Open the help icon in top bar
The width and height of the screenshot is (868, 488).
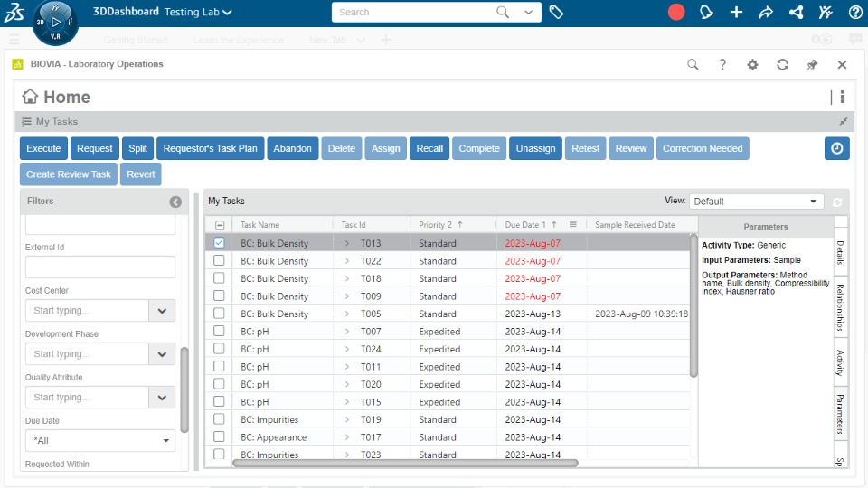855,12
